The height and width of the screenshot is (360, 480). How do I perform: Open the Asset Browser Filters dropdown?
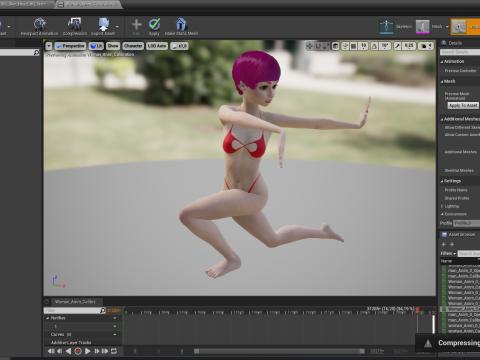tap(448, 254)
